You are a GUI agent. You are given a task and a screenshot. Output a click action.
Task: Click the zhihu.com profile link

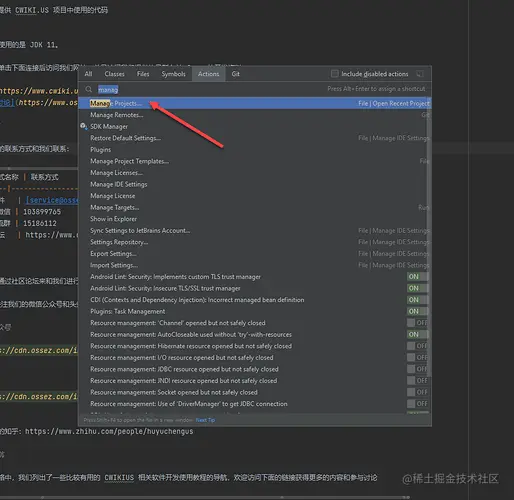coord(109,431)
